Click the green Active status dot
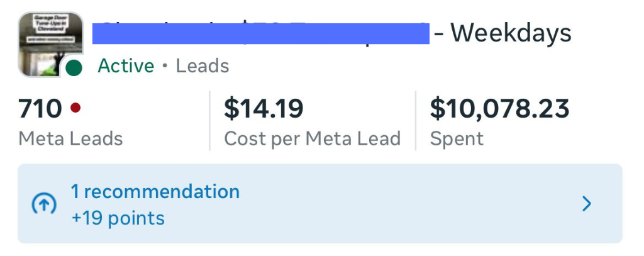This screenshot has width=644, height=256. coord(74,67)
